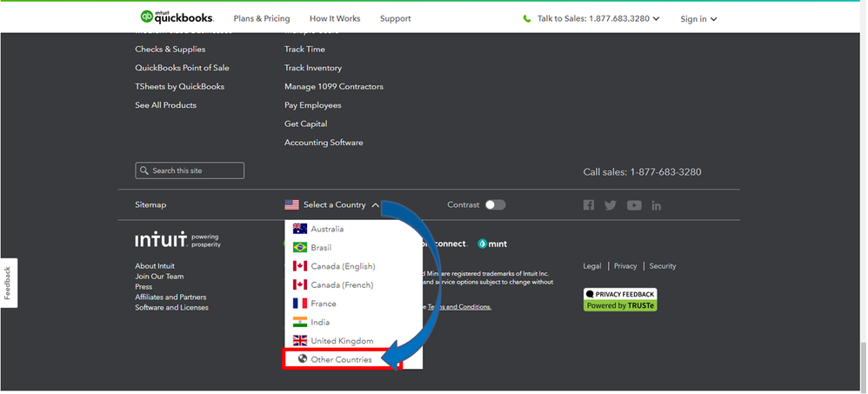This screenshot has height=394, width=868.
Task: Open the Security footer link
Action: click(x=663, y=266)
